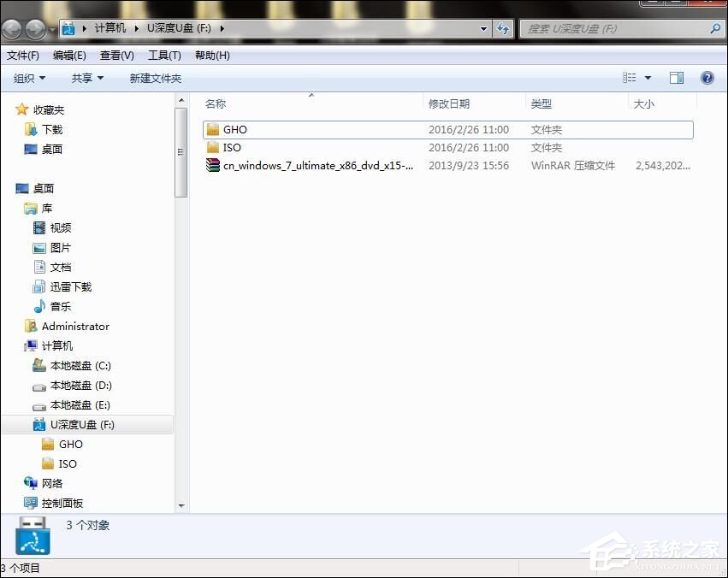Viewport: 728px width, 578px height.
Task: Open the address bar history dropdown arrow
Action: (x=485, y=27)
